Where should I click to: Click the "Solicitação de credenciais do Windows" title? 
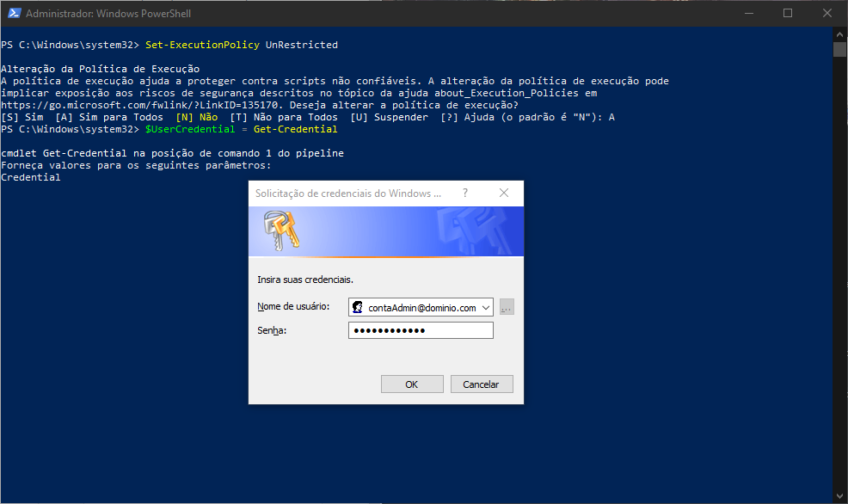[x=348, y=194]
